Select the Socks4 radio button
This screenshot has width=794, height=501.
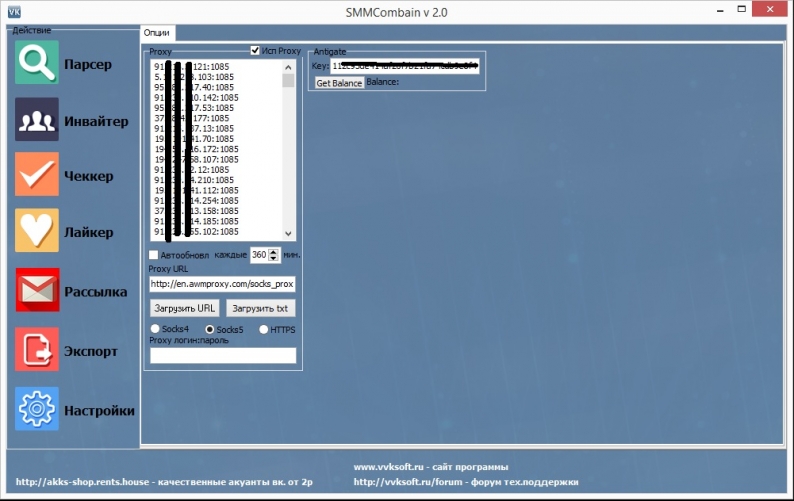(x=155, y=329)
